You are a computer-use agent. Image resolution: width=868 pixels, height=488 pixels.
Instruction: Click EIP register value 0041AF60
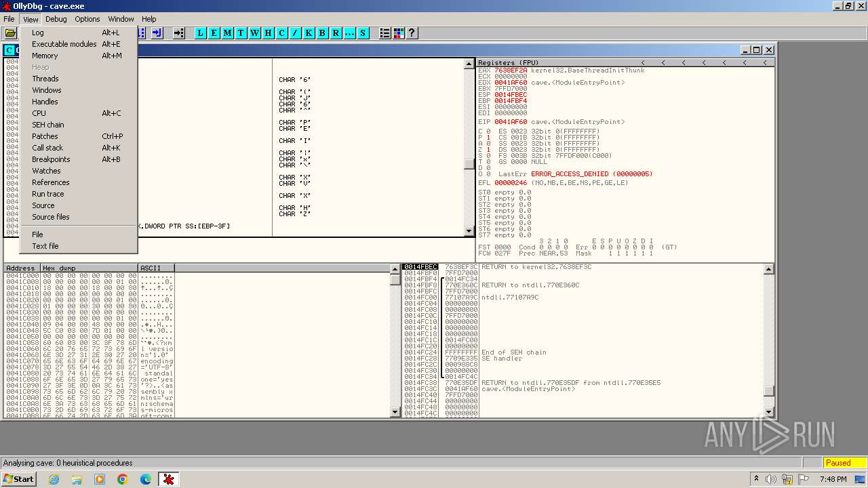[511, 122]
